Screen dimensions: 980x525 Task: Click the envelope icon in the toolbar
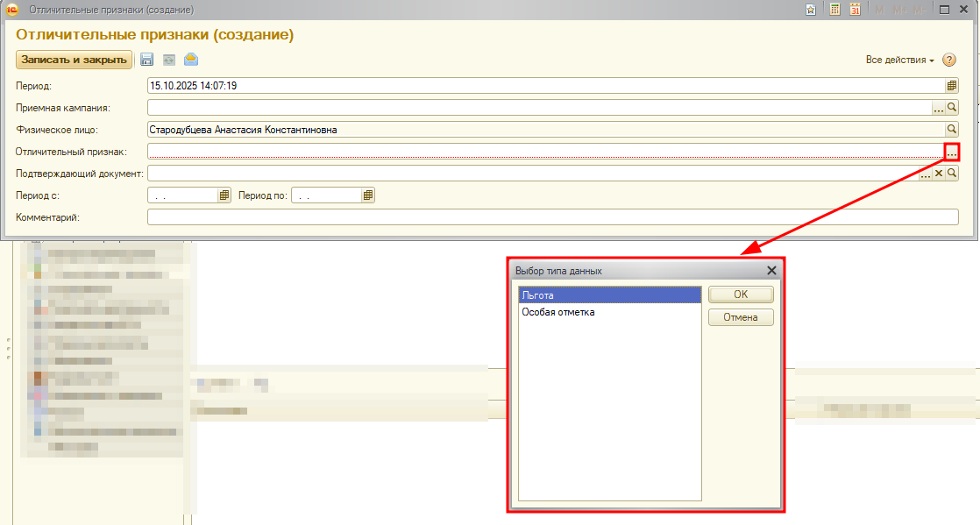190,60
